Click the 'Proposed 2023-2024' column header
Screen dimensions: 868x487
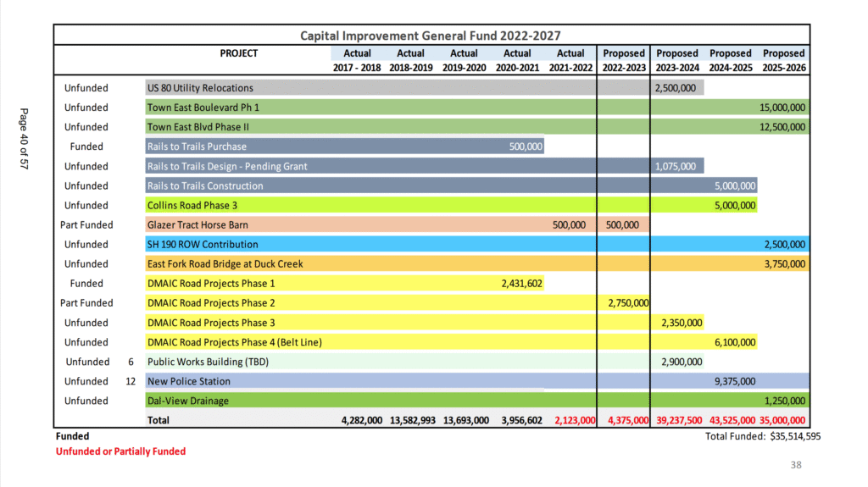coord(677,60)
